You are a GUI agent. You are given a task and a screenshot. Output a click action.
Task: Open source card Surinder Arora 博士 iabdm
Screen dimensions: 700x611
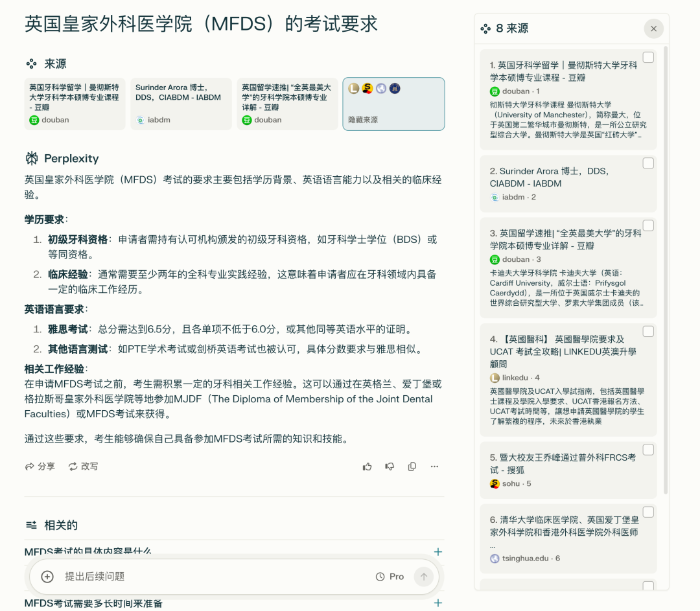click(181, 104)
